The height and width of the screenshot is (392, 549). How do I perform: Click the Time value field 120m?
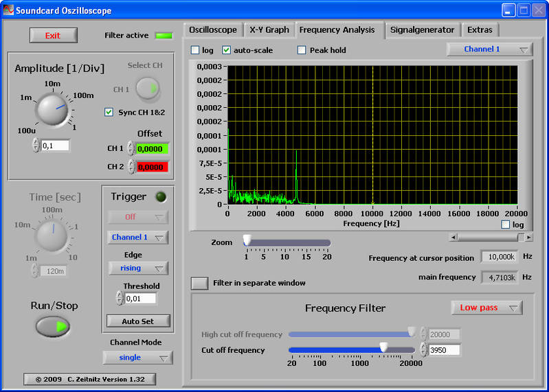53,271
